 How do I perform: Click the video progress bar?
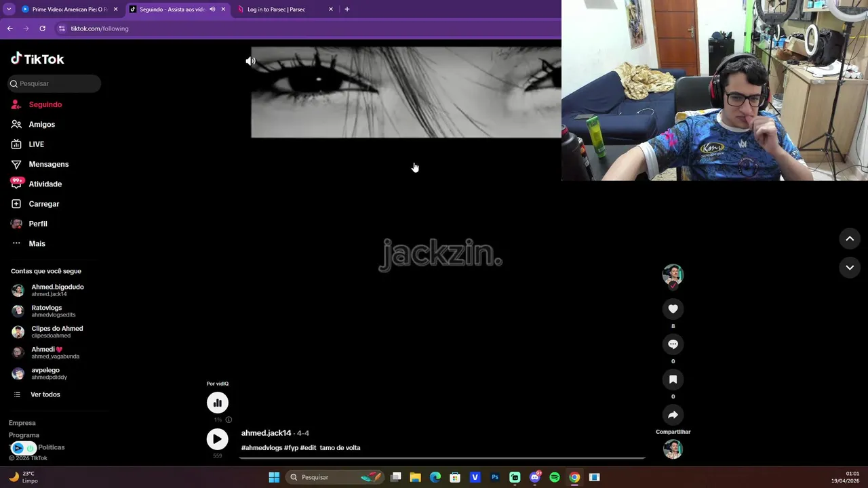pos(441,458)
